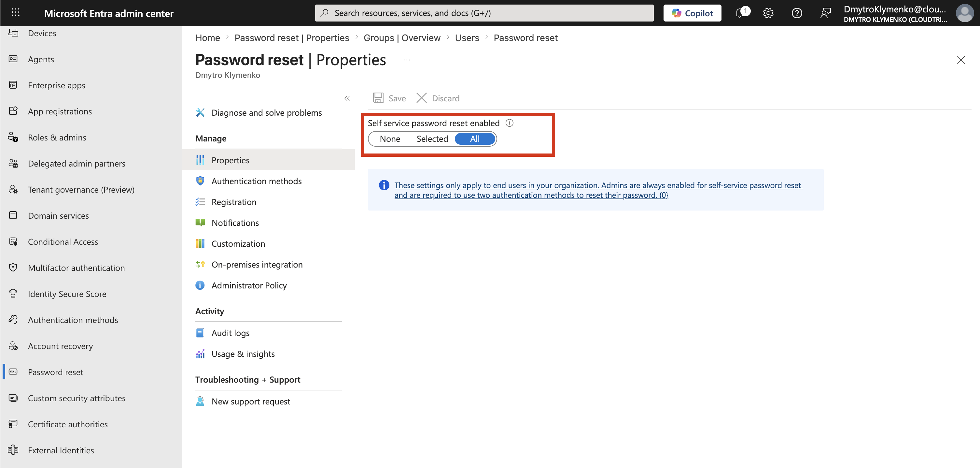Click the Identity Secure Score trophy icon
Viewport: 980px width, 468px height.
13,294
